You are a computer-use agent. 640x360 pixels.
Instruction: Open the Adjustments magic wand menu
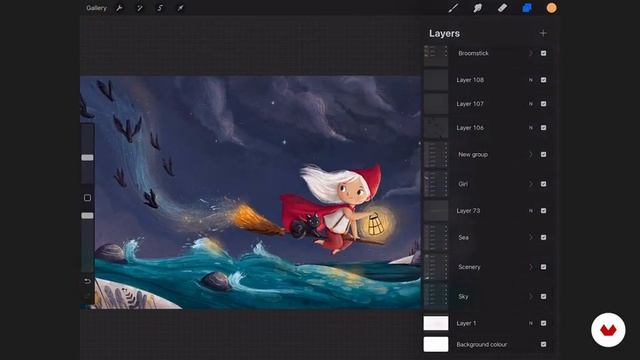140,8
